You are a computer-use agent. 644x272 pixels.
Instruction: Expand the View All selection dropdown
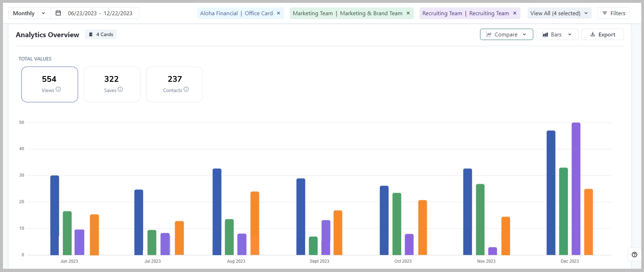[x=559, y=13]
